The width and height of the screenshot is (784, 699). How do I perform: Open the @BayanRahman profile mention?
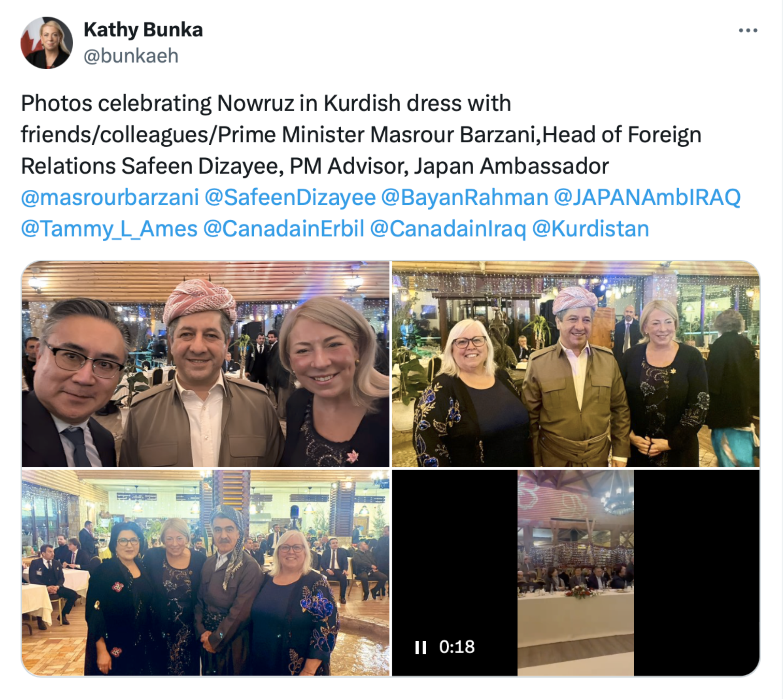point(465,197)
